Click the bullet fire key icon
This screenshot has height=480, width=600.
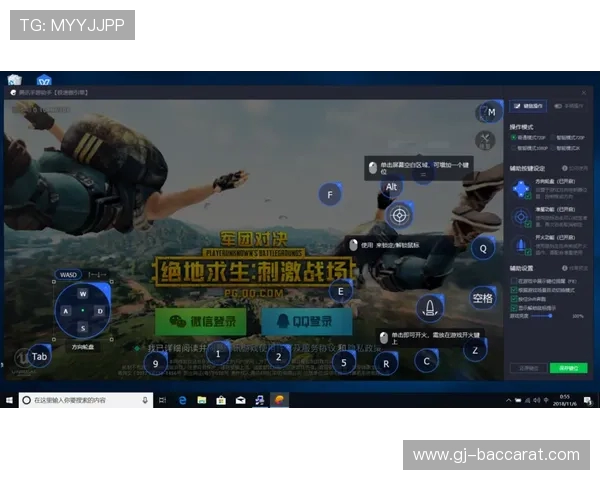click(430, 308)
